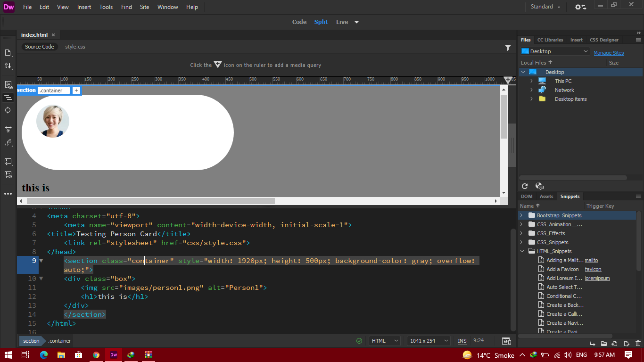
Task: Open the Desktop site dropdown
Action: 555,51
